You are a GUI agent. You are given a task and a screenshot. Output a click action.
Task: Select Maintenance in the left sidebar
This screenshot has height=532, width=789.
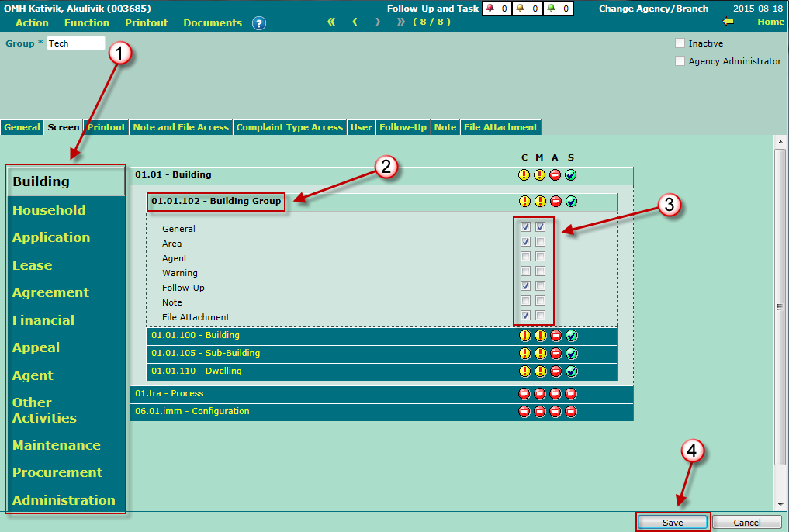point(57,445)
